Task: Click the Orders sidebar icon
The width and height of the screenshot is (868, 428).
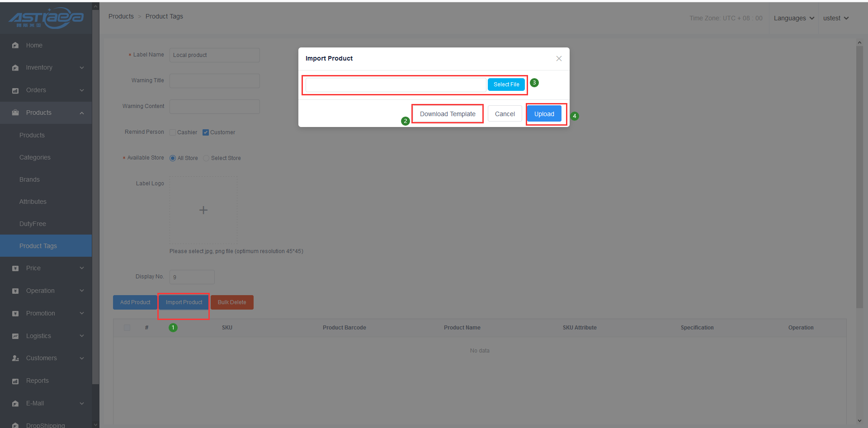Action: click(x=15, y=90)
